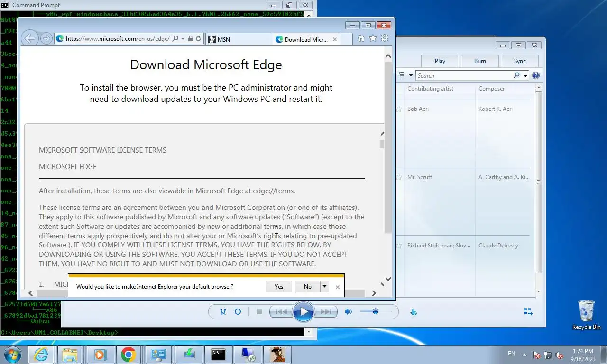Skip to the next track
The height and width of the screenshot is (364, 607).
click(x=326, y=312)
